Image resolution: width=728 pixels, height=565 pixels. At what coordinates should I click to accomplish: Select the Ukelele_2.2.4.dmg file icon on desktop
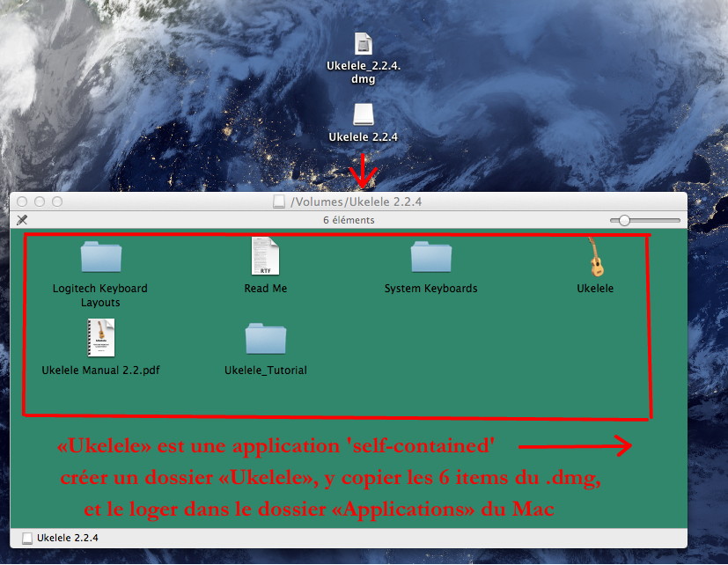[363, 44]
